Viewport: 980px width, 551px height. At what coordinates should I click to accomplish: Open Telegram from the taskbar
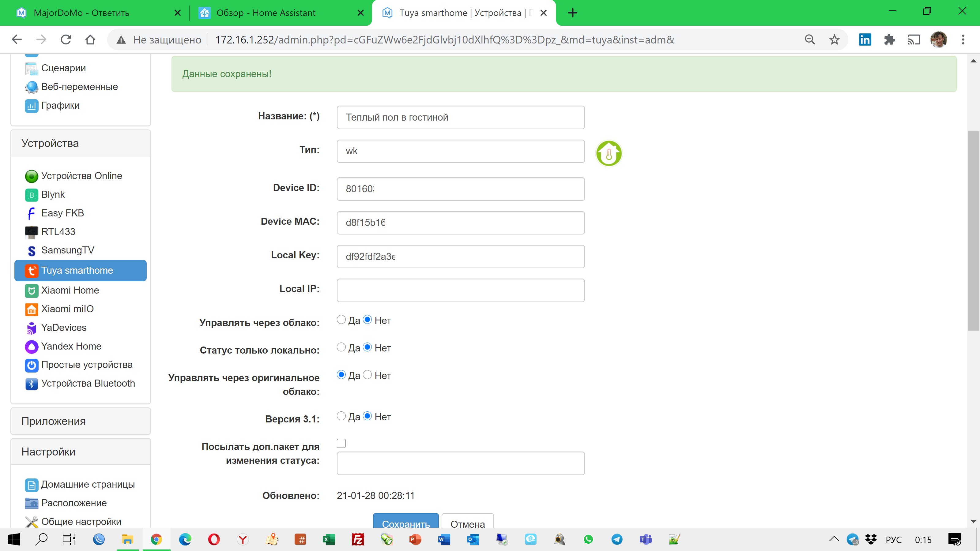tap(617, 539)
